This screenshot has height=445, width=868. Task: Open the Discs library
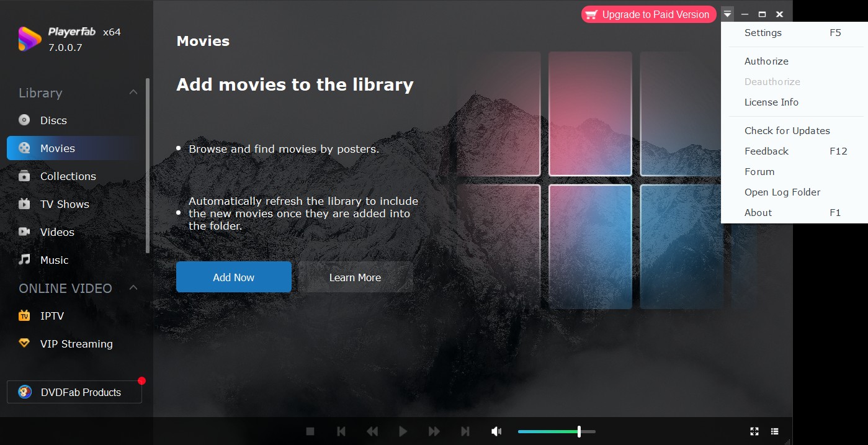pyautogui.click(x=53, y=120)
